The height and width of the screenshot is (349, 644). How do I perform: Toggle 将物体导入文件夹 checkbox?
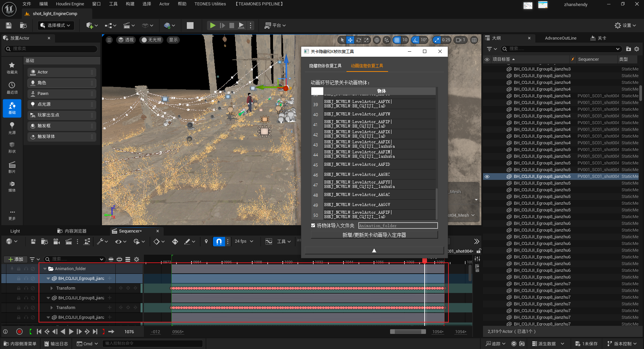pyautogui.click(x=313, y=226)
